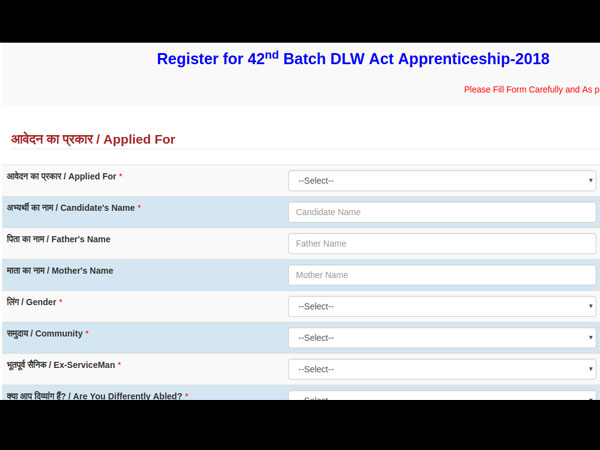Screen dimensions: 600x450
Task: Open the Ex-ServiceMan select dropdown
Action: pyautogui.click(x=442, y=369)
